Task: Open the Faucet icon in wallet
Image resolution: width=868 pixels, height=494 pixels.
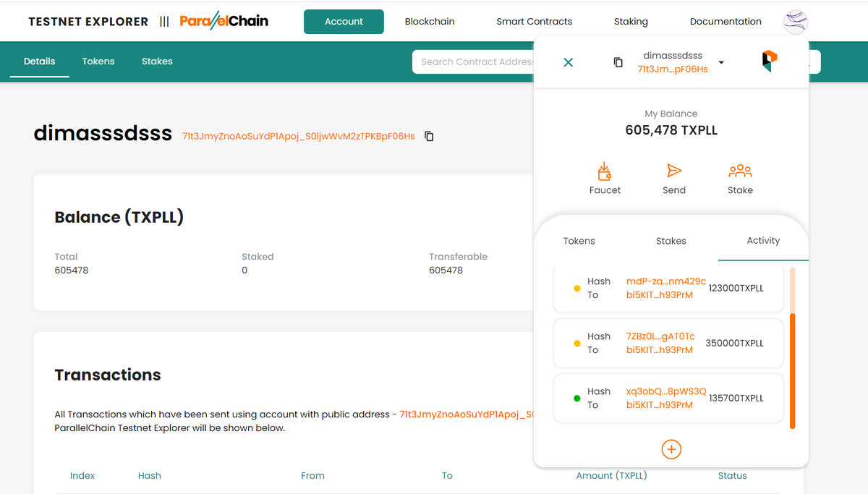Action: click(605, 171)
